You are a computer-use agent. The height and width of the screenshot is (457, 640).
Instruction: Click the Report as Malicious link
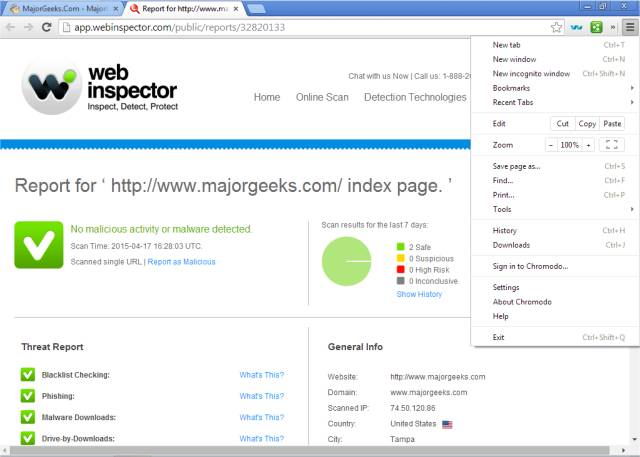(181, 262)
